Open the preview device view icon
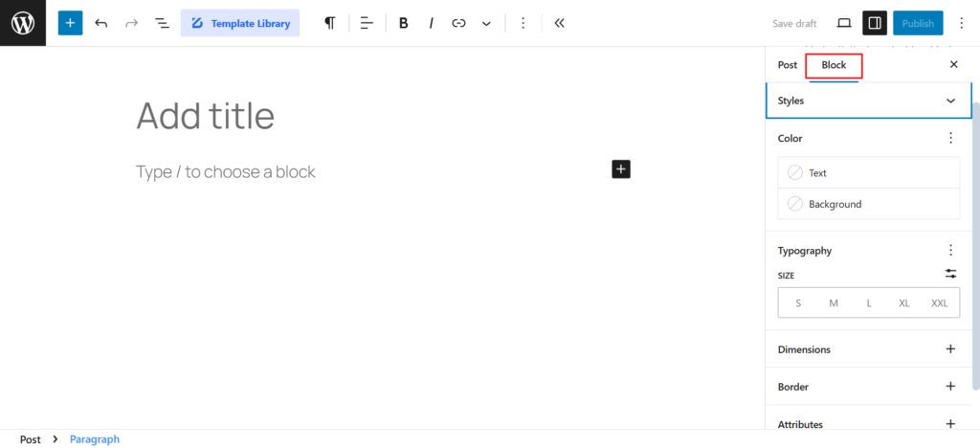980x448 pixels. (x=844, y=23)
